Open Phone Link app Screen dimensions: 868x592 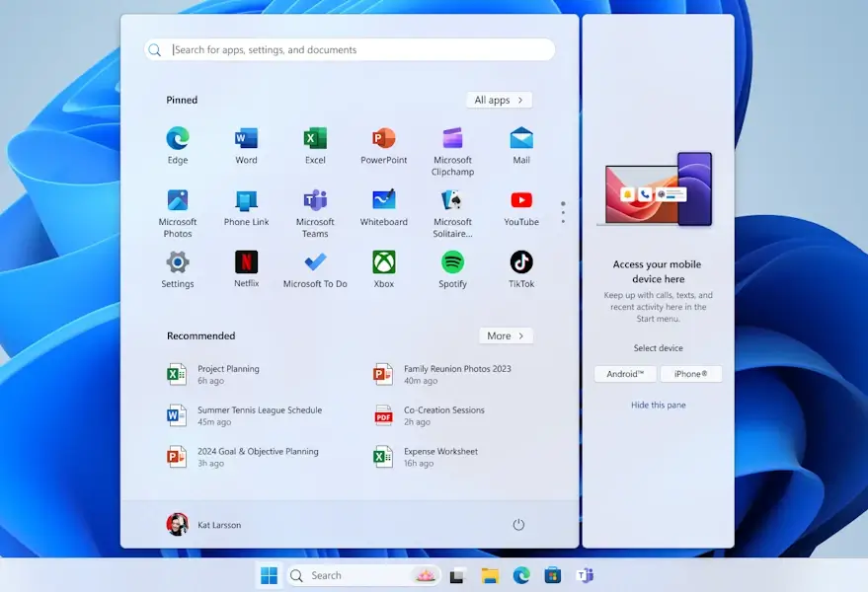(x=246, y=207)
